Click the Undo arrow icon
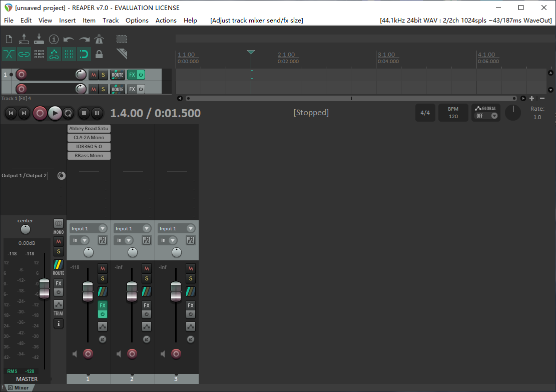556x392 pixels. coord(69,39)
